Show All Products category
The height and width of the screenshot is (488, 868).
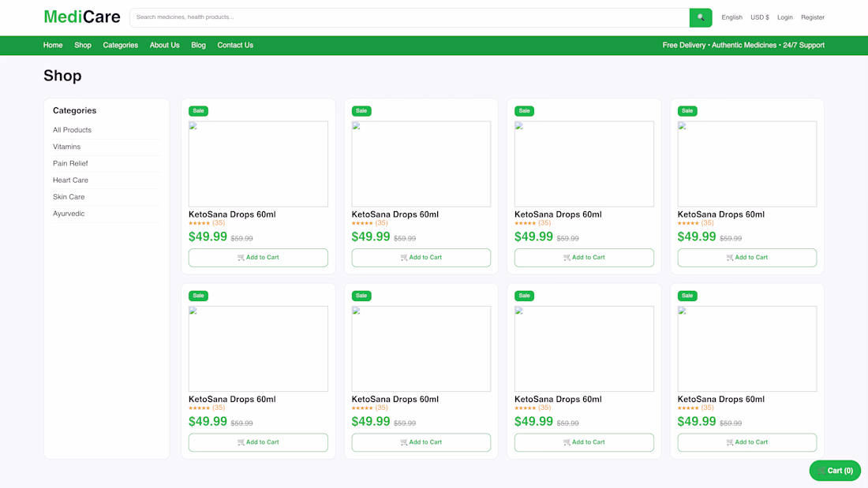pos(72,130)
